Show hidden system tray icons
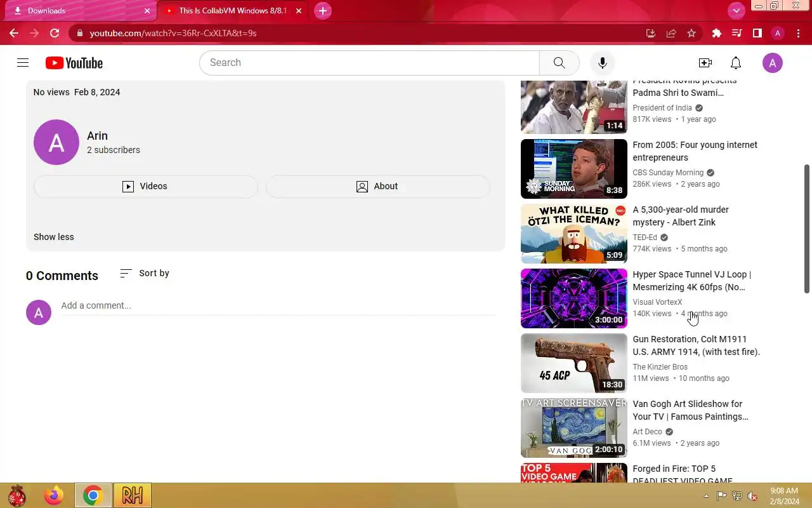The image size is (812, 508). click(x=707, y=496)
